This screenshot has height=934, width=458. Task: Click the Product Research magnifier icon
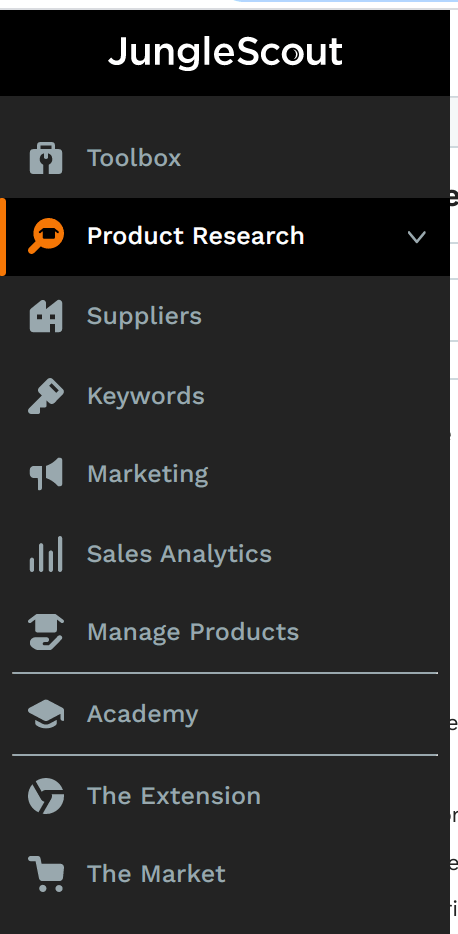[46, 236]
